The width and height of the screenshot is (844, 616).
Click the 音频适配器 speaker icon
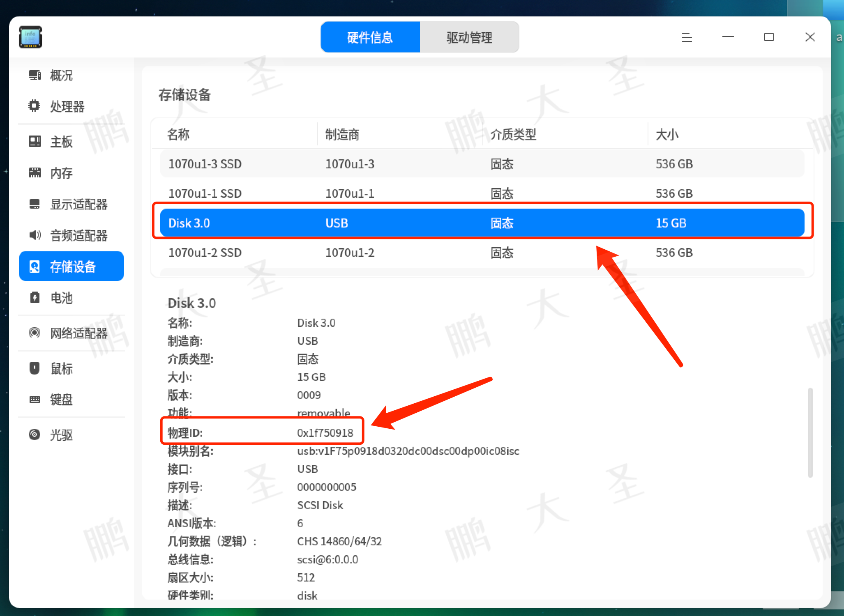click(x=35, y=235)
